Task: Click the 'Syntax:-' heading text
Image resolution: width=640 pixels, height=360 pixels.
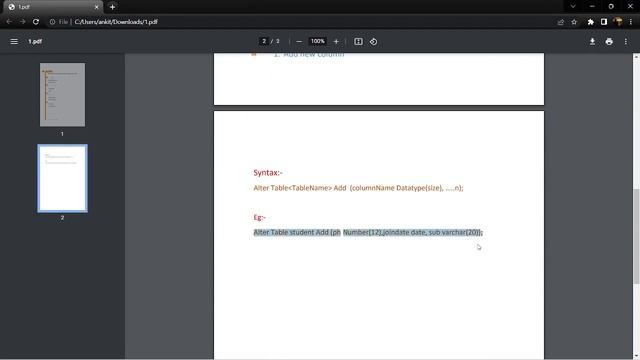Action: point(268,173)
